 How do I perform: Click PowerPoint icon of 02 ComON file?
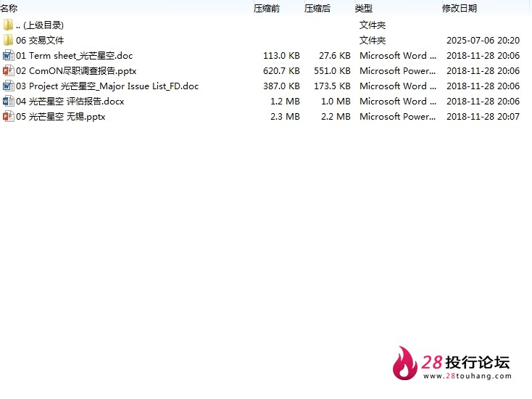point(8,70)
